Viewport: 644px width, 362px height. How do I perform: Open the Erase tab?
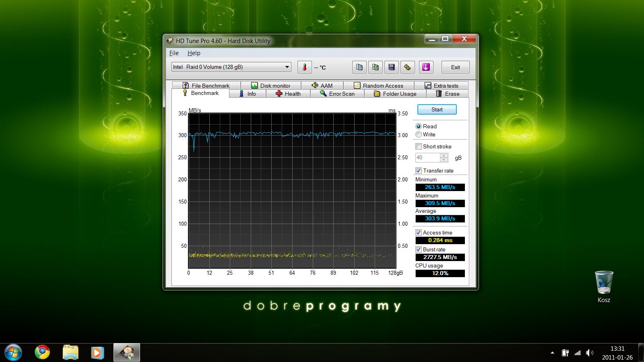[448, 94]
